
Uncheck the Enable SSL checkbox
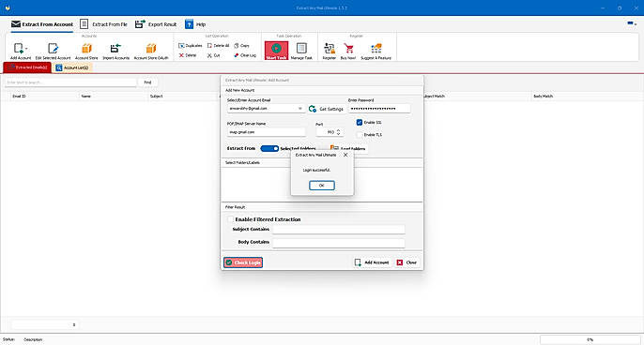360,122
